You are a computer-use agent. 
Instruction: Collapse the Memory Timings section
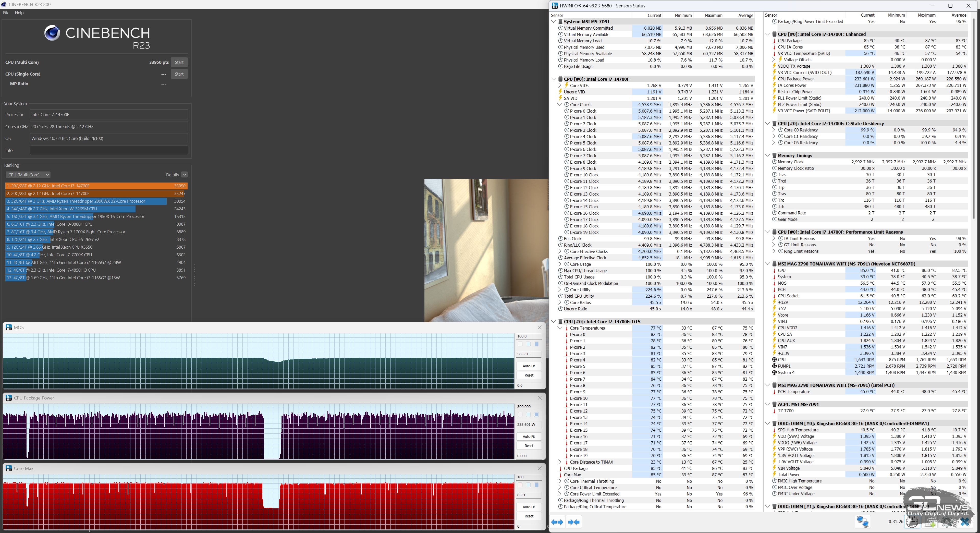(767, 155)
